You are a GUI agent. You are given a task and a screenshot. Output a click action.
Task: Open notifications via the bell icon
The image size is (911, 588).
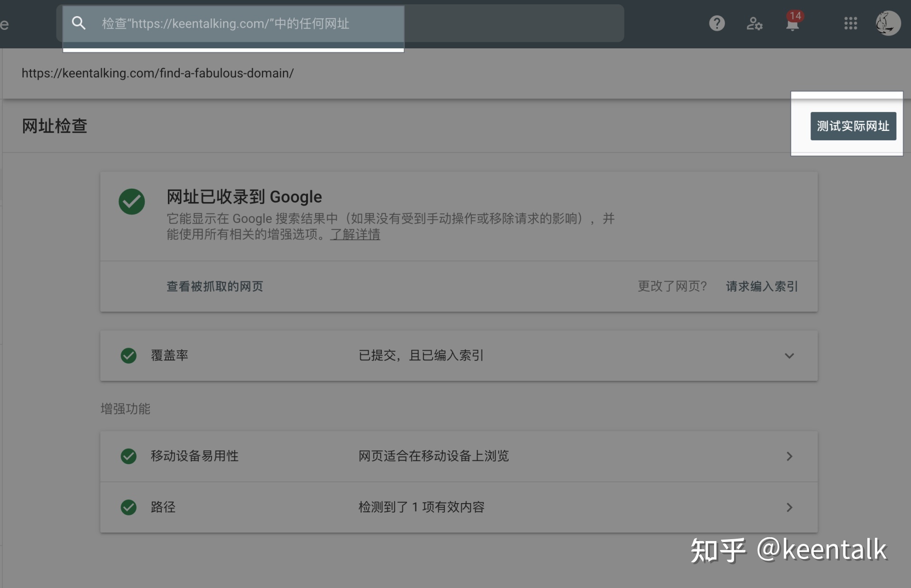pos(791,24)
